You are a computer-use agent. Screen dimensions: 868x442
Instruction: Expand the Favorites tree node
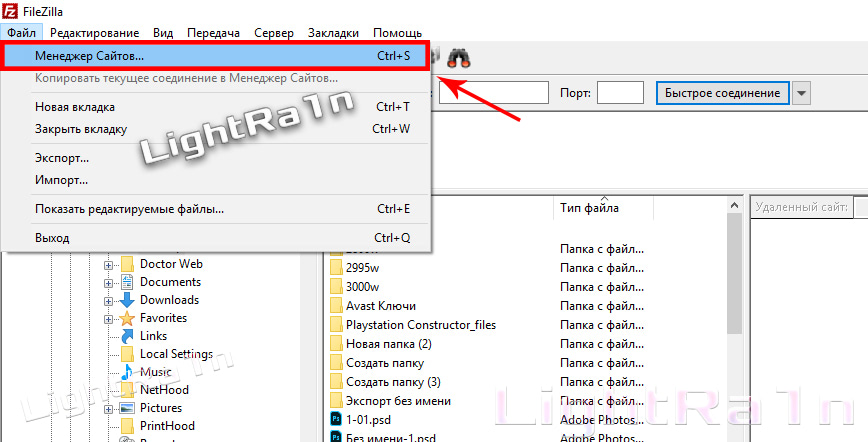[x=108, y=320]
